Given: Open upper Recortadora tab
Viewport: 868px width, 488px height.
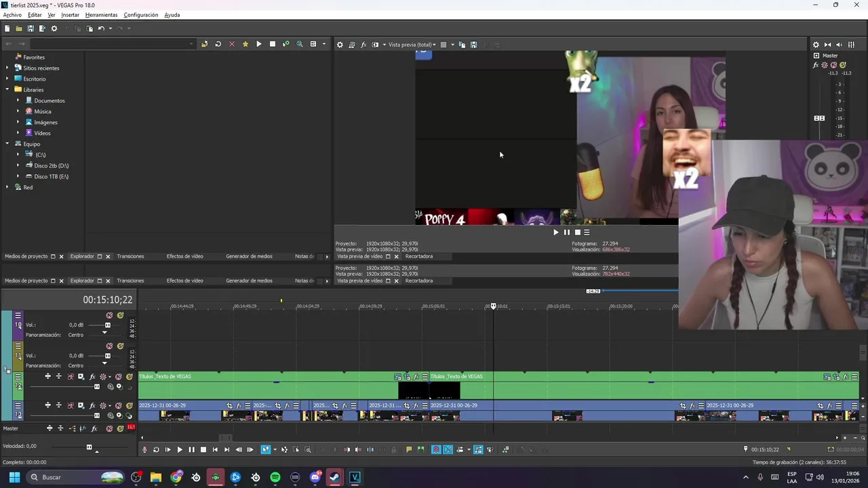Looking at the screenshot, I should coord(418,256).
